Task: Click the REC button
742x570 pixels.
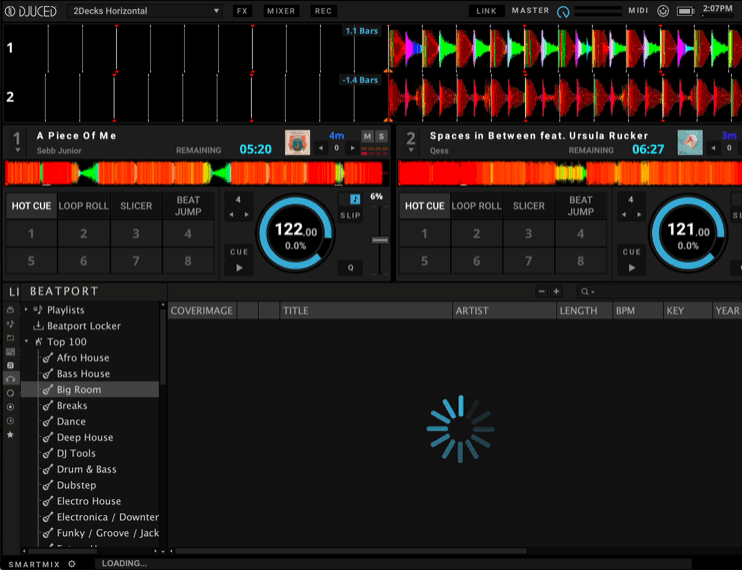Action: 323,11
